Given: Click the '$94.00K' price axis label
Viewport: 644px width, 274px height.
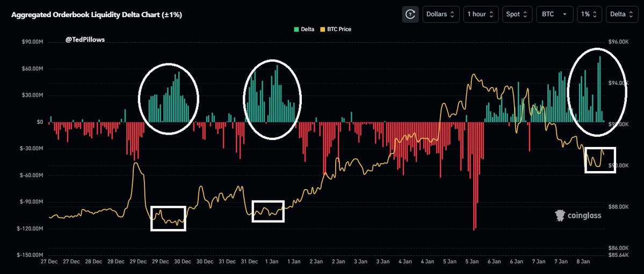Looking at the screenshot, I should click(618, 83).
